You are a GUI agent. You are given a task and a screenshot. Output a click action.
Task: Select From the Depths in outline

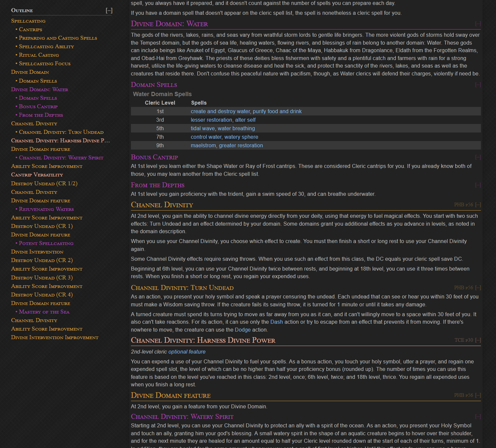pos(41,115)
